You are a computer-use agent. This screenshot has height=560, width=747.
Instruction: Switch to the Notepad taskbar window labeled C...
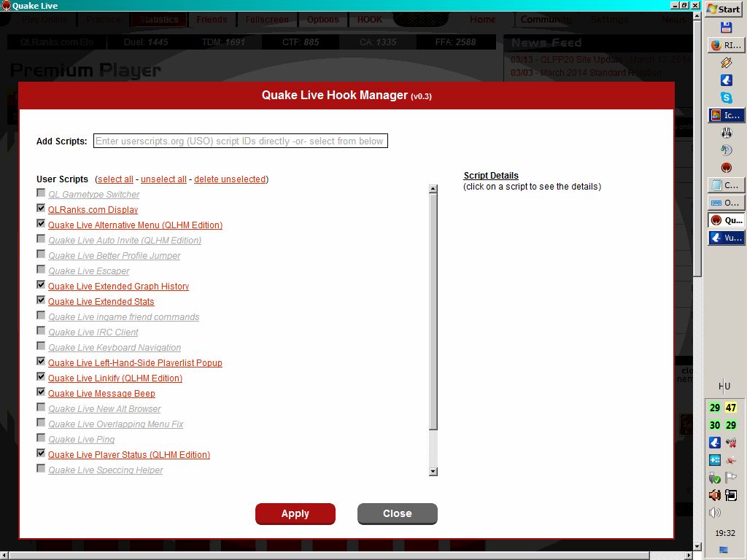[726, 185]
